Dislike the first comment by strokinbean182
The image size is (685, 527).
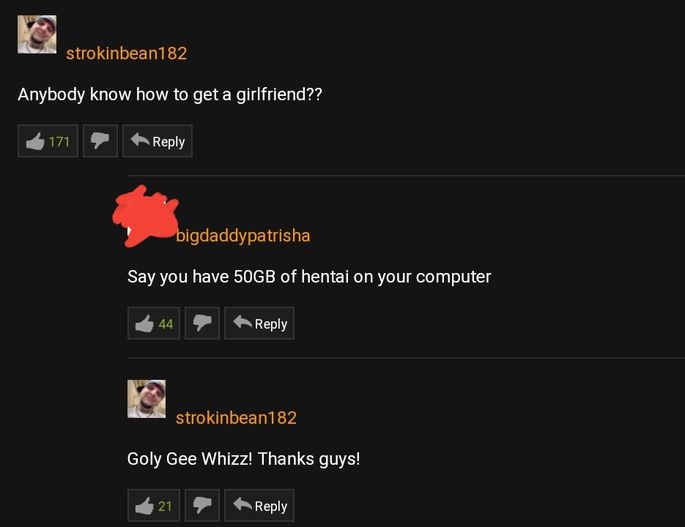click(x=100, y=141)
